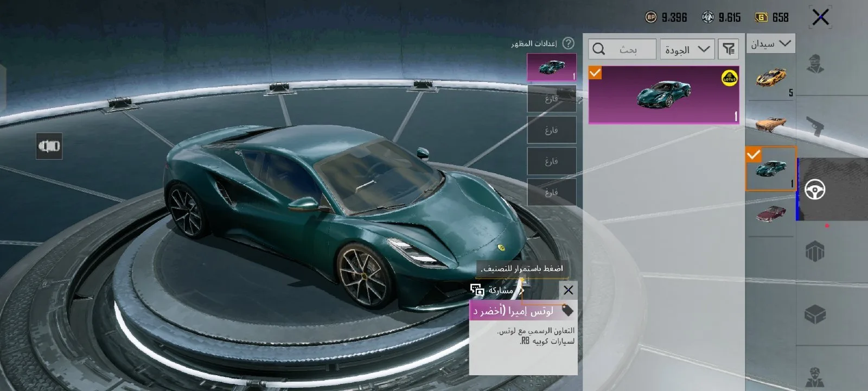Open the bottom character category icon

[x=815, y=376]
